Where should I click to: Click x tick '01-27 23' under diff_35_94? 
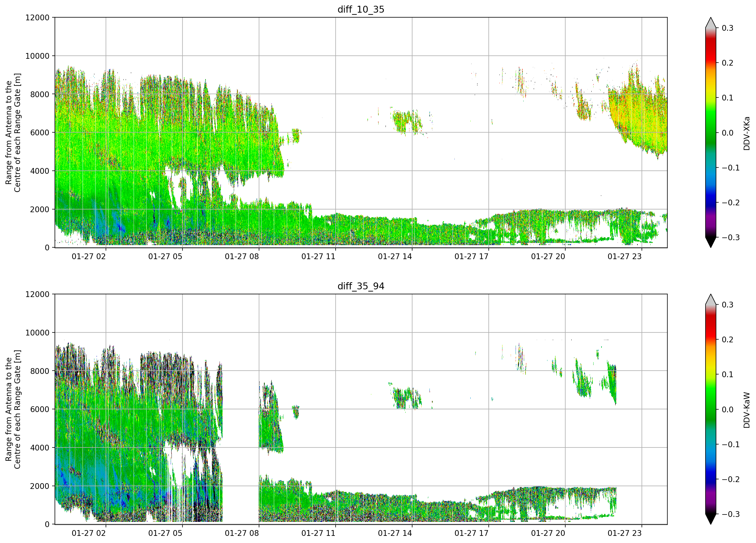(625, 533)
